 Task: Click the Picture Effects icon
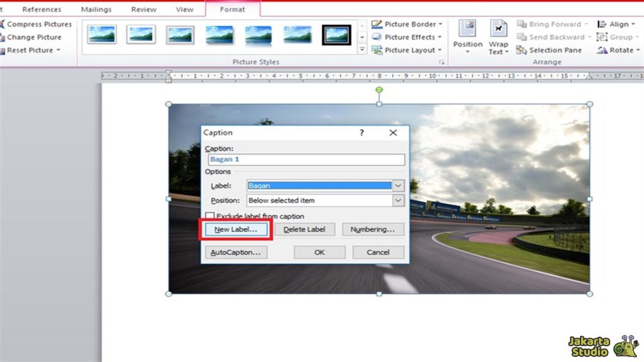click(377, 37)
